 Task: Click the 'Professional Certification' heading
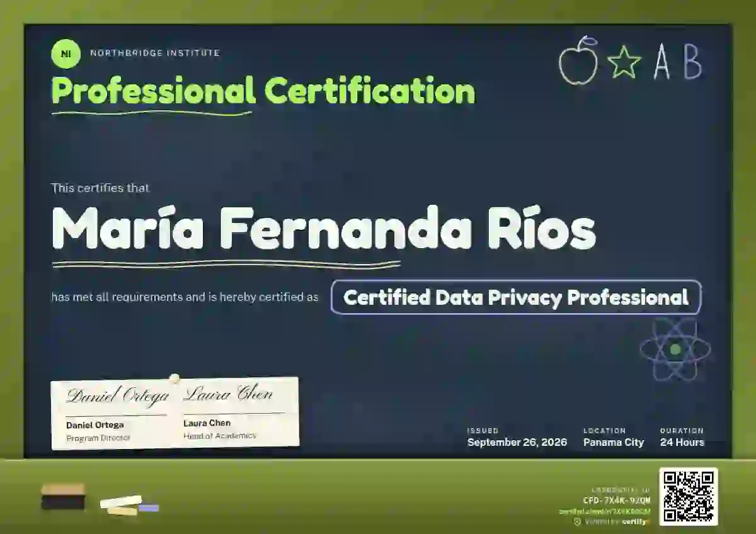pos(263,91)
